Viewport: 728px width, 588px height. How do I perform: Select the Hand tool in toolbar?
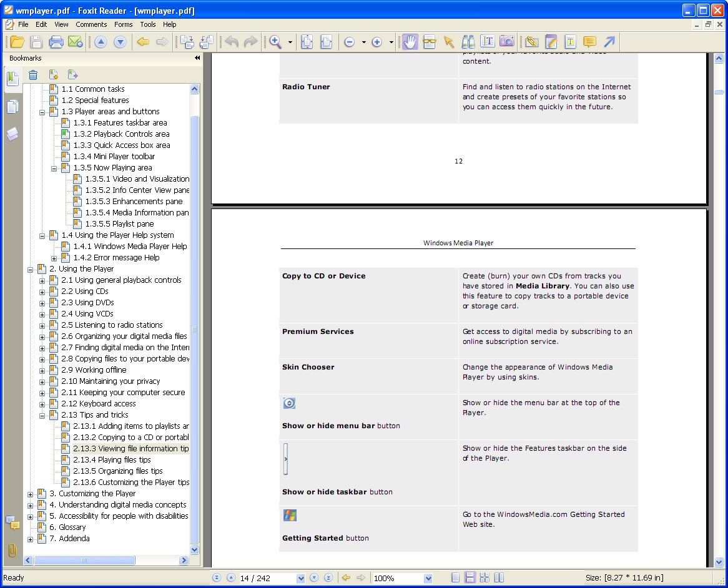coord(410,42)
